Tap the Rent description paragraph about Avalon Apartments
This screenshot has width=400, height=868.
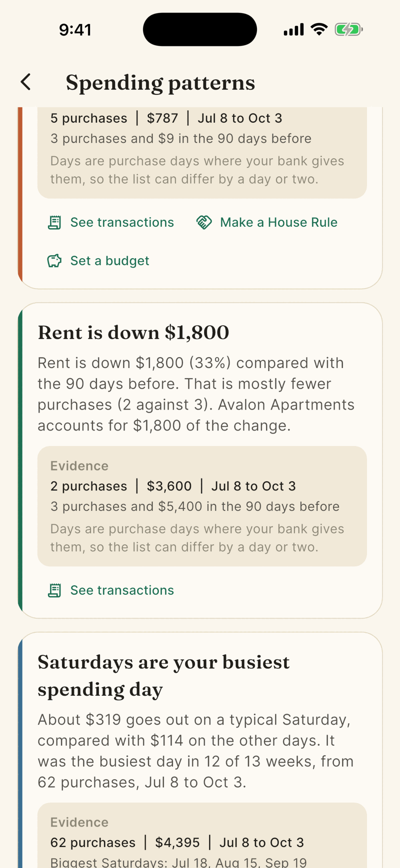click(196, 394)
